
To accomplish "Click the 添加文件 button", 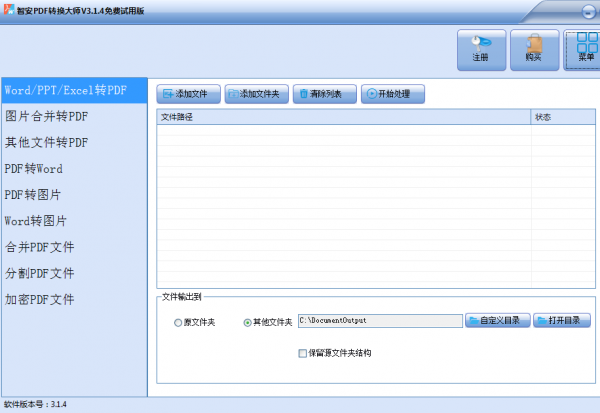I will [188, 94].
